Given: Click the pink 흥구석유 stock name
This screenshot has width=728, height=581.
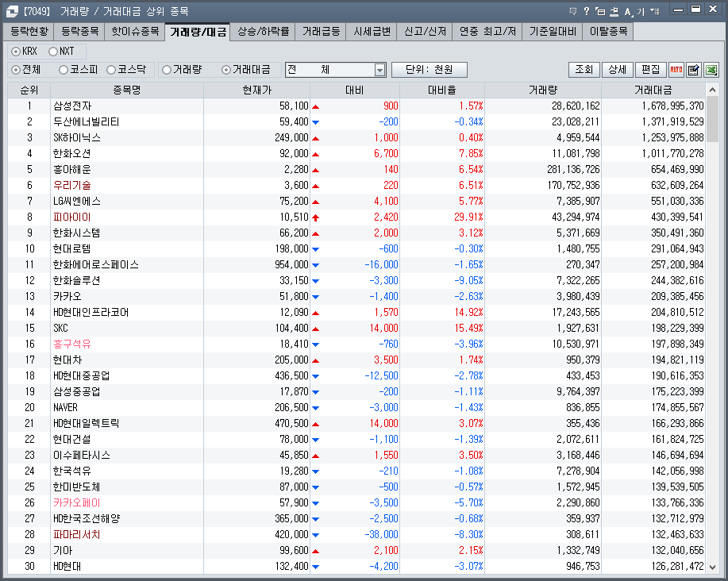Looking at the screenshot, I should (x=72, y=344).
